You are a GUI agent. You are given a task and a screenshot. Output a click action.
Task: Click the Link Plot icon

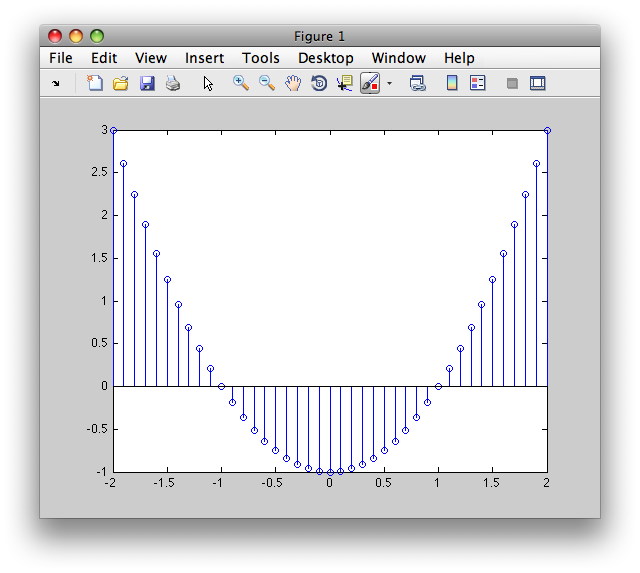(x=418, y=83)
